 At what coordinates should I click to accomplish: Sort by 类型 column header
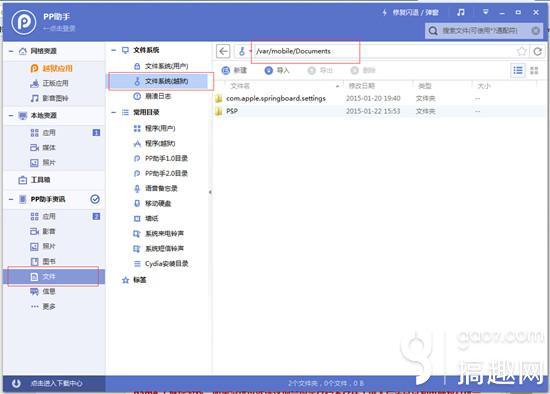(x=425, y=86)
